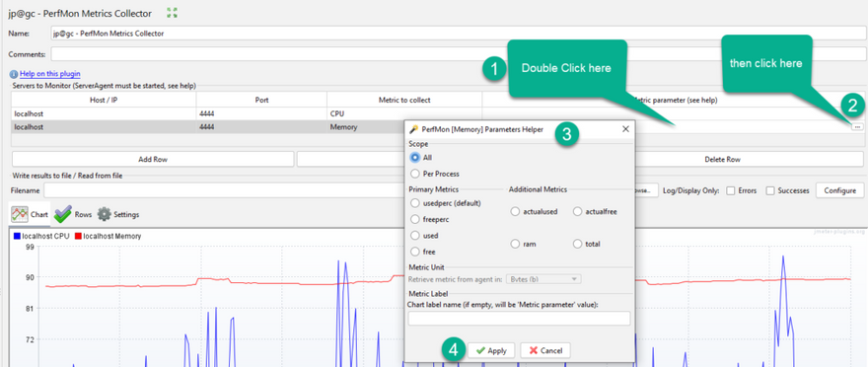Click the Host / IP column header
This screenshot has width=868, height=367.
click(104, 100)
